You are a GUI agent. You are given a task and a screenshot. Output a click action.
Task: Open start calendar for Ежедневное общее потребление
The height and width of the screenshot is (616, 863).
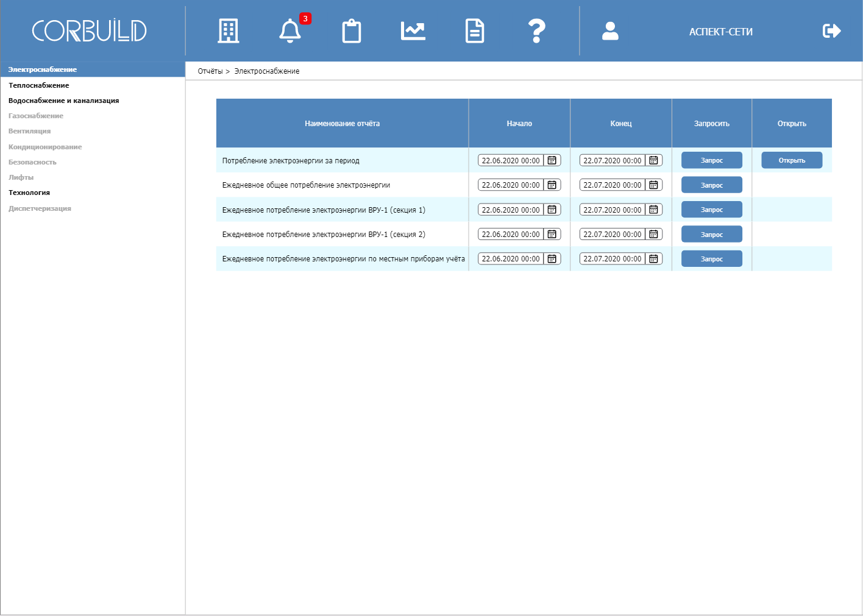[x=552, y=185]
